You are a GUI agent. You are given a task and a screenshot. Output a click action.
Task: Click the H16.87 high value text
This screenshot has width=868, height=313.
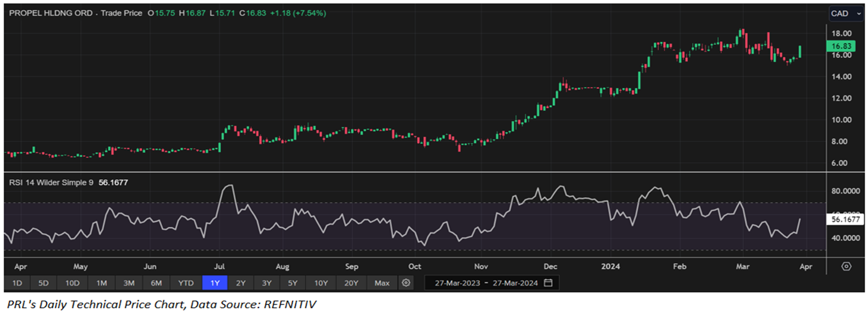click(x=192, y=13)
